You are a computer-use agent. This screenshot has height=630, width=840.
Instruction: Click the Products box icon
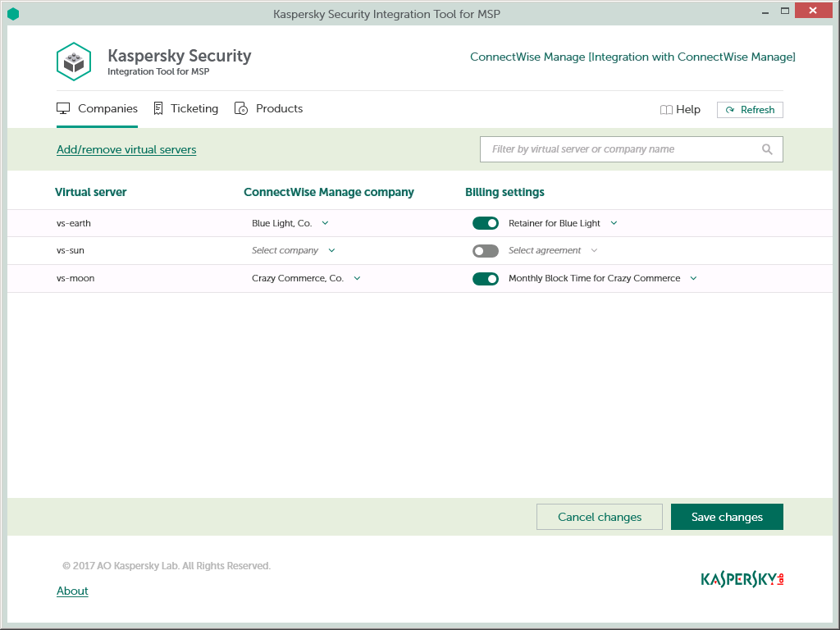[241, 108]
